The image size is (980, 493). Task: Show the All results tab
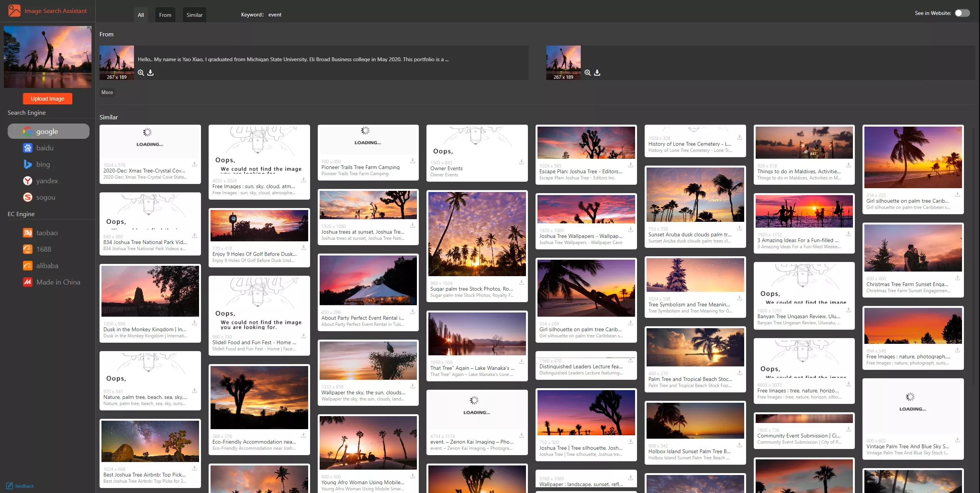tap(141, 15)
